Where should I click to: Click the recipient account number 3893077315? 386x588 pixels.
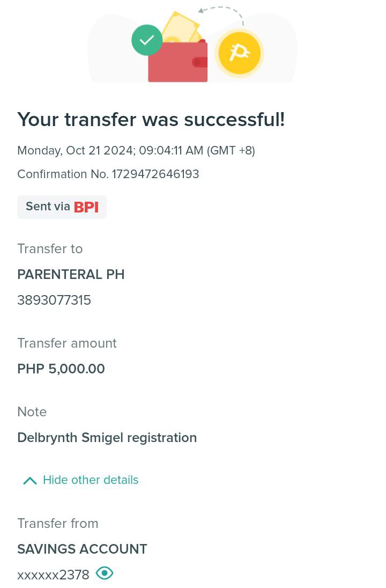tap(54, 300)
